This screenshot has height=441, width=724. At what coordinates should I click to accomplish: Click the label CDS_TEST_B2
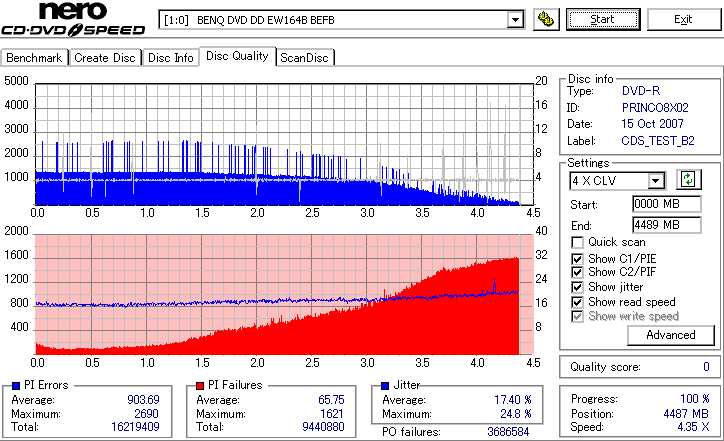pos(658,141)
